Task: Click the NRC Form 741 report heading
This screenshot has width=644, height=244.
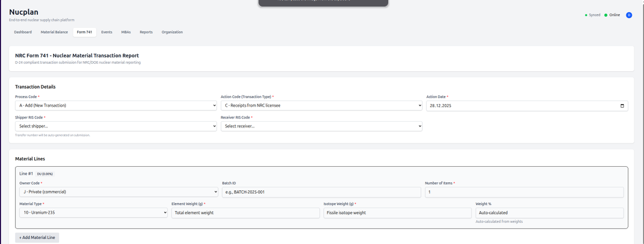Action: pos(77,55)
